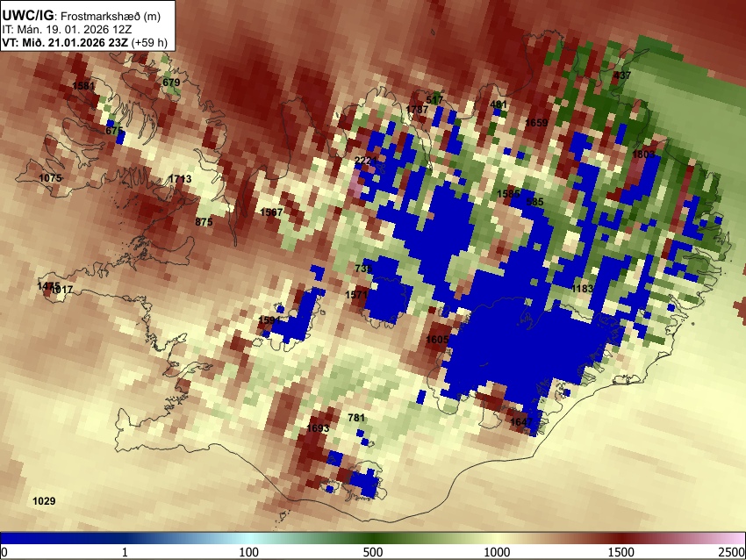The height and width of the screenshot is (560, 746).
Task: Click the 1581 value label in the Westfjords
Action: point(83,86)
